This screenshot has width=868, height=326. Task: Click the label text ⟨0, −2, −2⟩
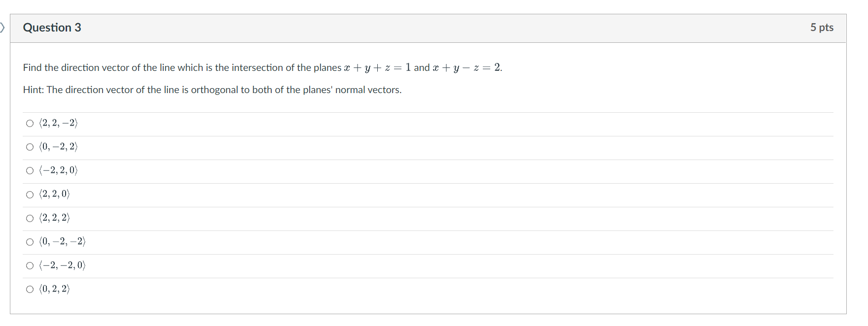click(x=62, y=241)
